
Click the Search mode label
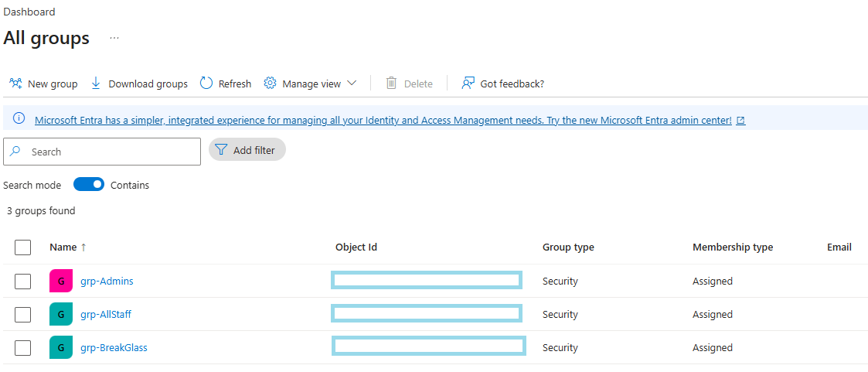click(x=32, y=185)
